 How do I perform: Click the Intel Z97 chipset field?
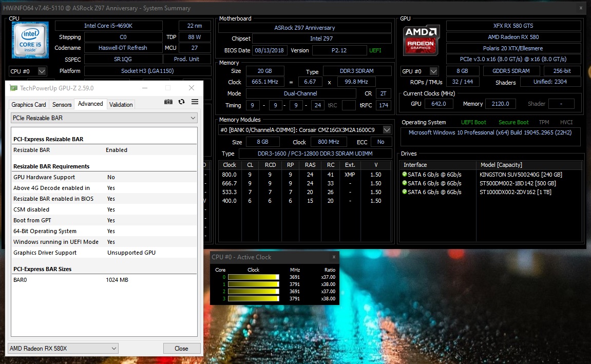(x=321, y=39)
